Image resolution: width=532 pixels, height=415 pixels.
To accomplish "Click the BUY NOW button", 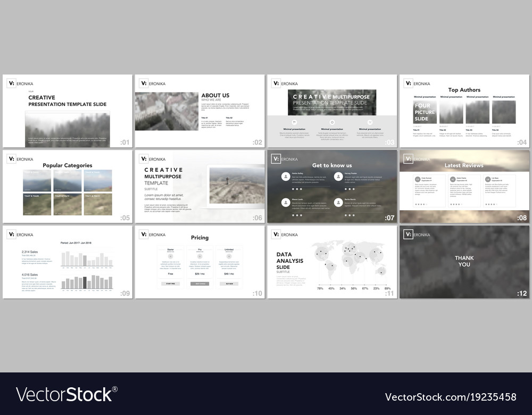I will point(229,284).
